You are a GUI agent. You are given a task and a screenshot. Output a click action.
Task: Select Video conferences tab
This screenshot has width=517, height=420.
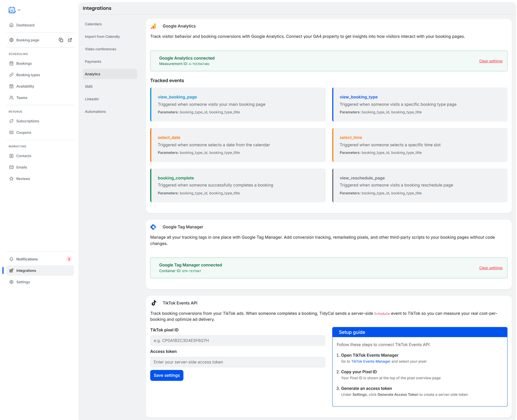coord(110,49)
